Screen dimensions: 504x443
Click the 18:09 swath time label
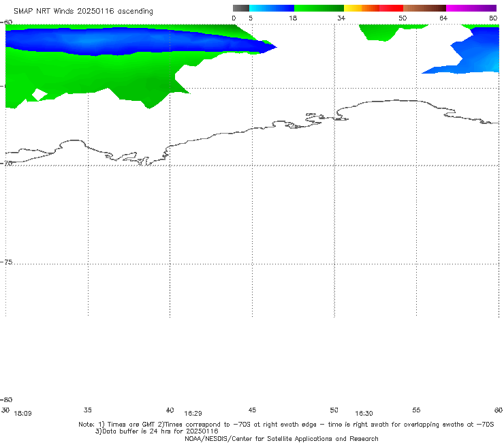23,414
